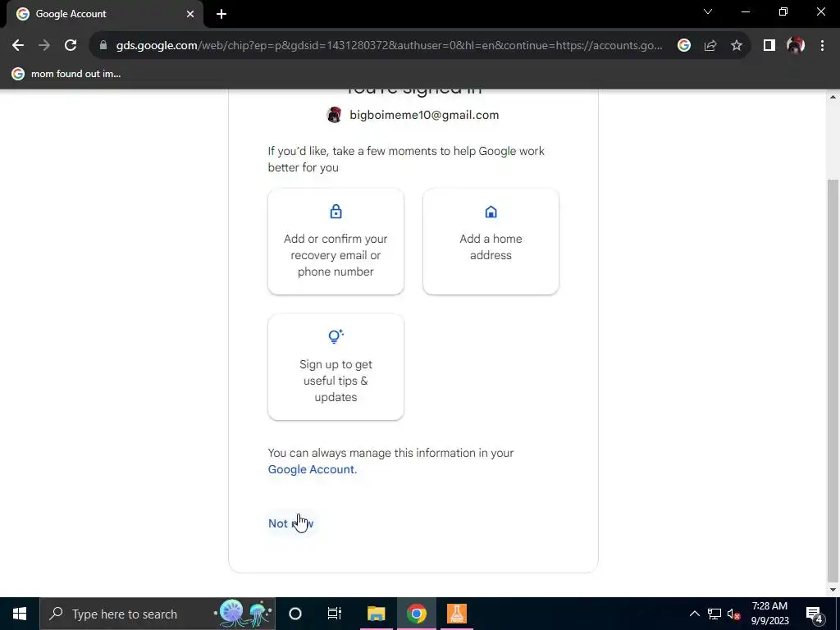Click the Google icon in address bar
Image resolution: width=840 pixels, height=630 pixels.
point(683,46)
